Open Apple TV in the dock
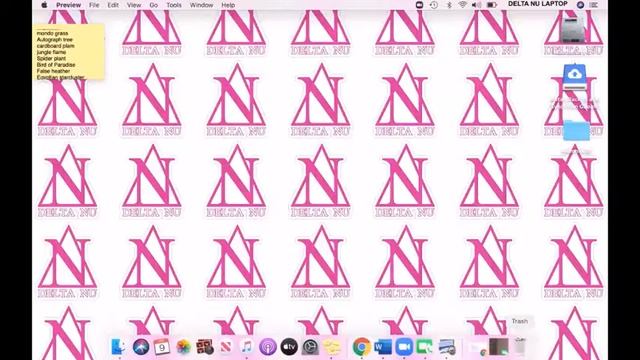This screenshot has width=640, height=360. click(x=289, y=347)
